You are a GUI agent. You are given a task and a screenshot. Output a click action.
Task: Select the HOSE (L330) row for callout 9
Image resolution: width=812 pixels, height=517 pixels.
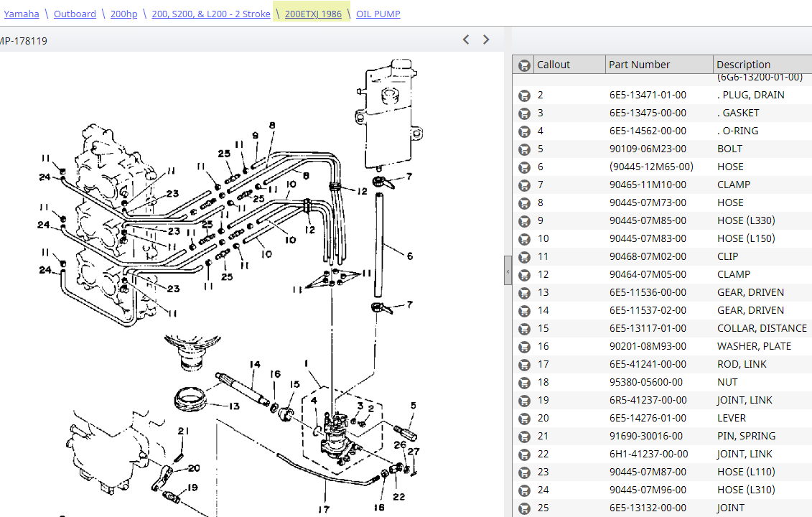pos(663,220)
